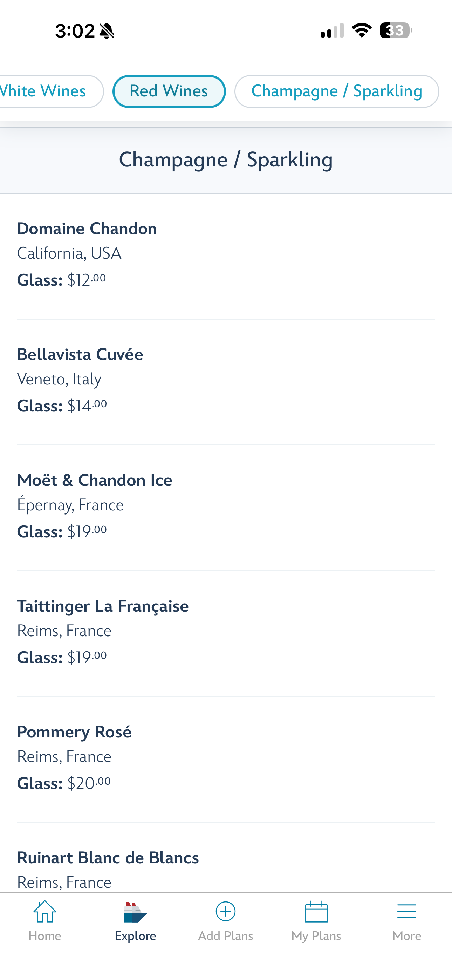Open the Domaine Chandon wine entry
The width and height of the screenshot is (452, 980).
click(x=87, y=229)
